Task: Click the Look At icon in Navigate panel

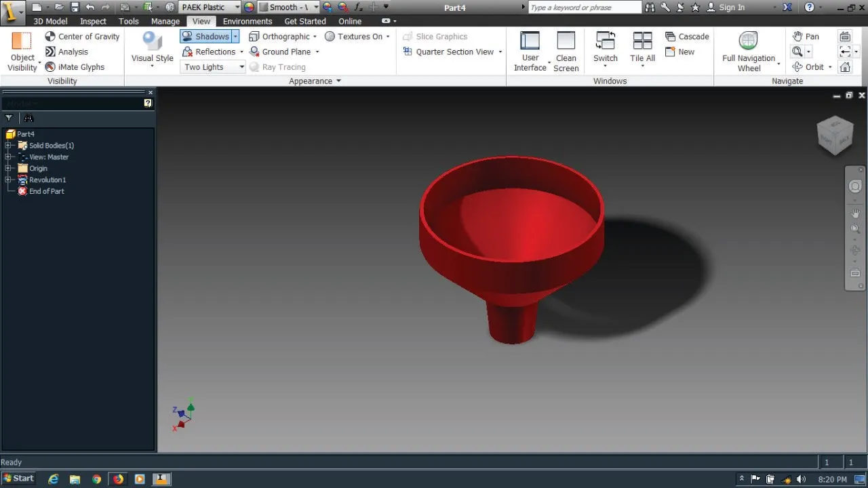Action: (x=845, y=37)
